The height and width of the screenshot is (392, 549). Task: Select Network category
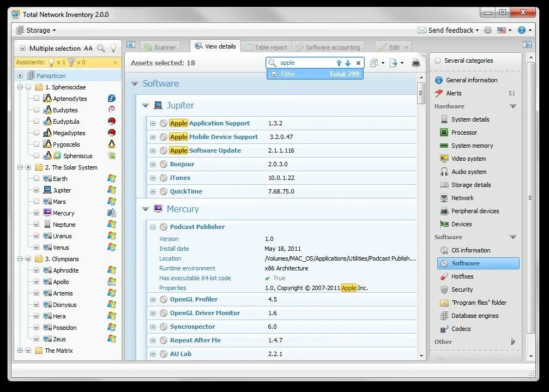click(x=456, y=198)
